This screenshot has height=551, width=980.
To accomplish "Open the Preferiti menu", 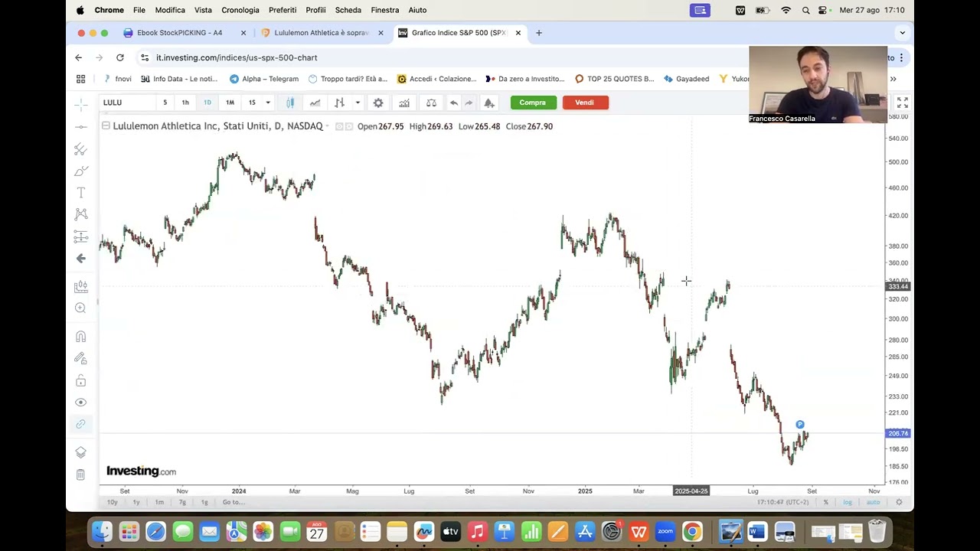I will tap(283, 10).
